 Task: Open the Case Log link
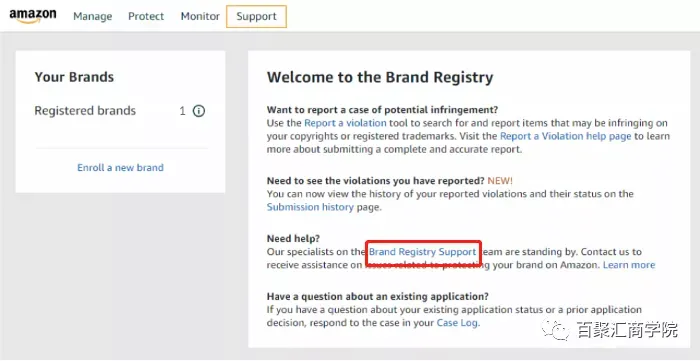click(457, 323)
